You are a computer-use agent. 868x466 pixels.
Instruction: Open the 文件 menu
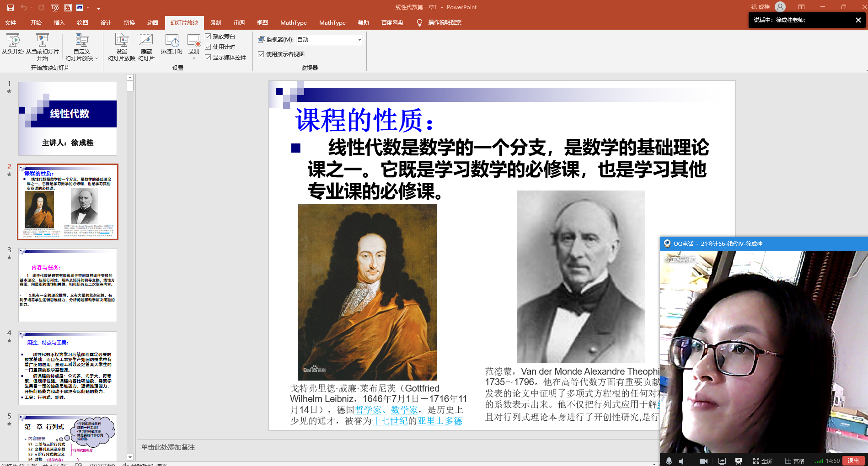click(x=11, y=22)
